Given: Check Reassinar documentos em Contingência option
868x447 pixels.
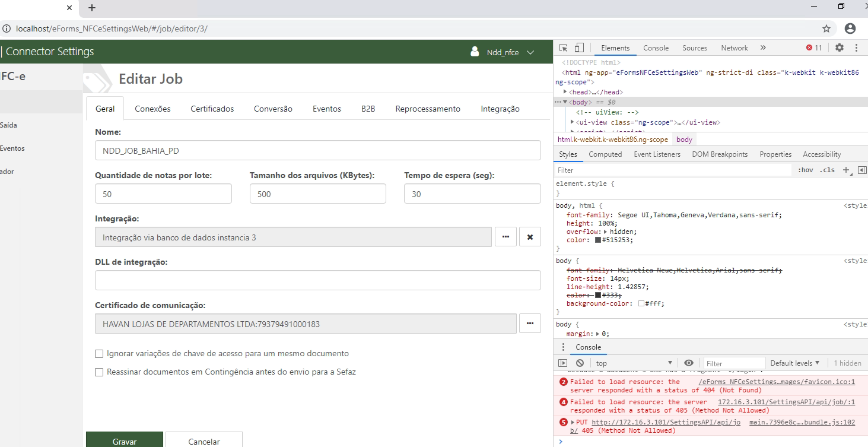Looking at the screenshot, I should tap(99, 372).
